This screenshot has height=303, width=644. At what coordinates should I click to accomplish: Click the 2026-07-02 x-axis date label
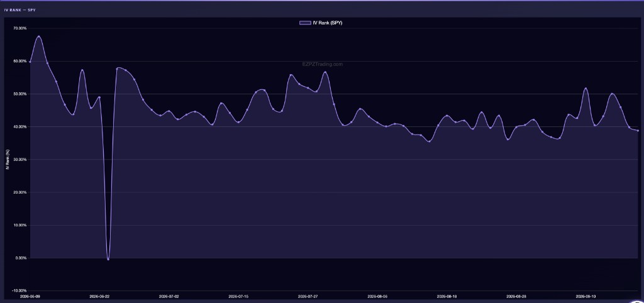[169, 296]
